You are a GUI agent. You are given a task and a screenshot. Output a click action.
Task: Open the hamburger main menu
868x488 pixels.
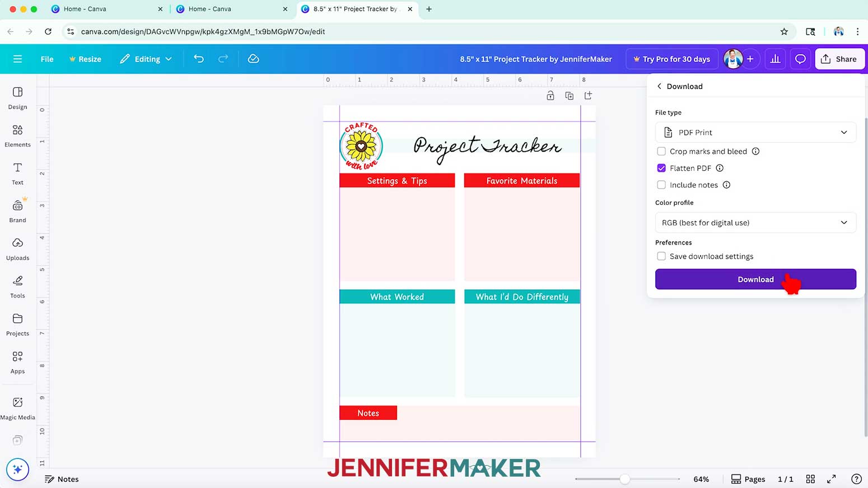(17, 59)
